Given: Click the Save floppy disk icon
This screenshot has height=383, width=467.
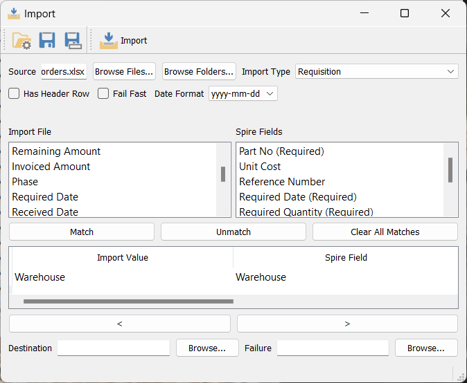Looking at the screenshot, I should (47, 40).
